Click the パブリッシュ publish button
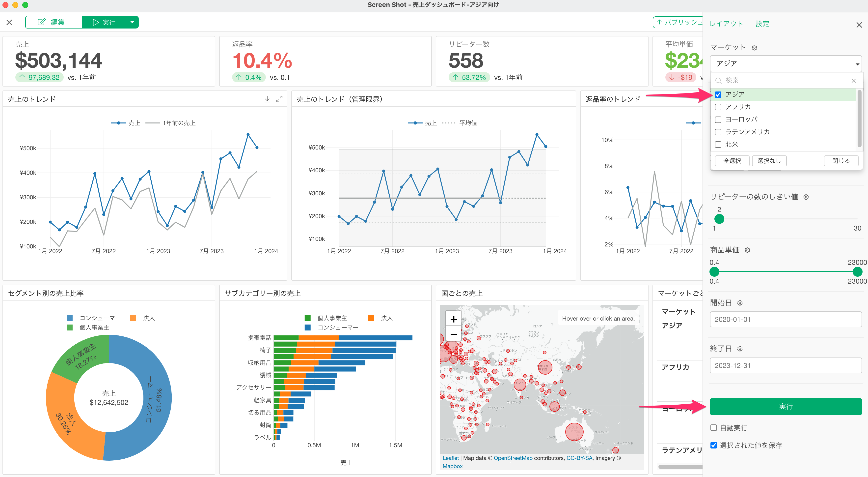 coord(678,22)
